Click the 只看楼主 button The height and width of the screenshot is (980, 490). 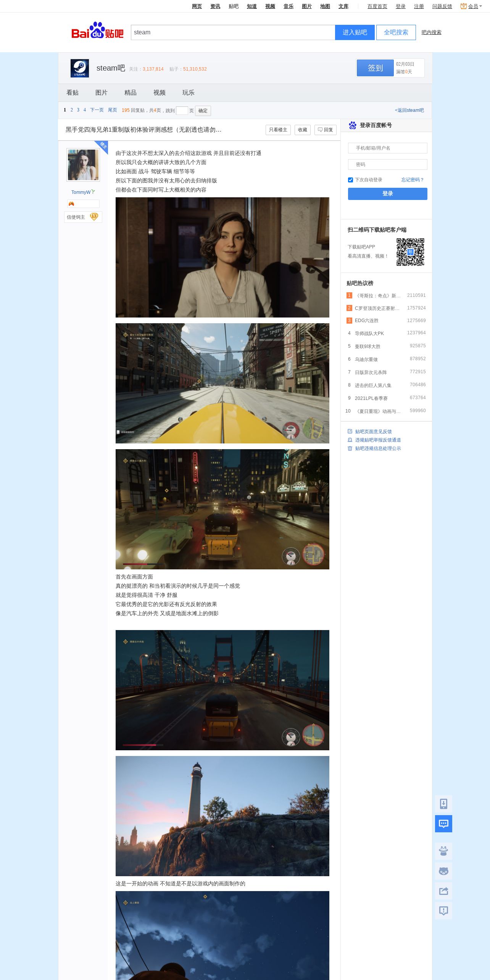tap(278, 130)
